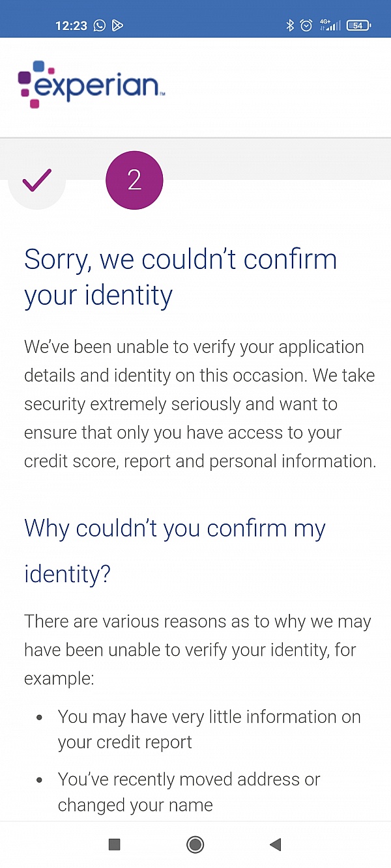Select the step 2 progress circle
Viewport: 391px width, 868px height.
click(x=134, y=180)
